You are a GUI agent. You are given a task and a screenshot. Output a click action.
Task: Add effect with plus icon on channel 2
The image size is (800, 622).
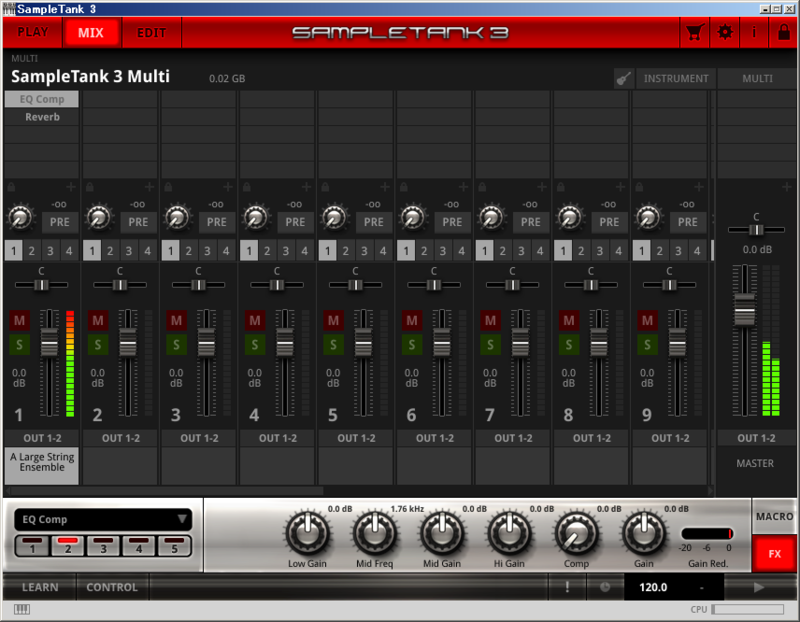tap(149, 187)
